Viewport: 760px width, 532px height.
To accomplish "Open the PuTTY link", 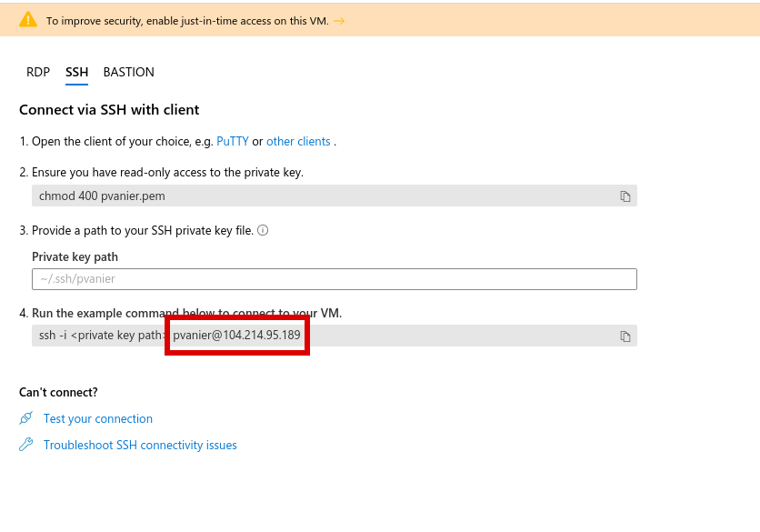I will pyautogui.click(x=233, y=142).
